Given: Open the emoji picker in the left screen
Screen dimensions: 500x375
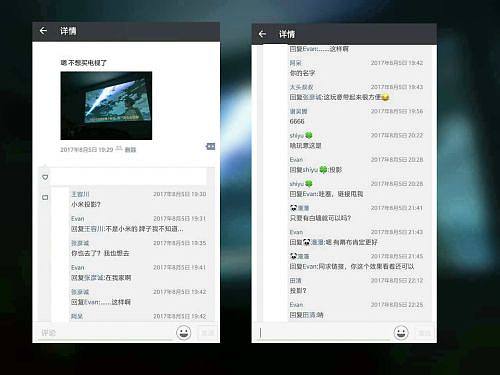Looking at the screenshot, I should point(183,332).
